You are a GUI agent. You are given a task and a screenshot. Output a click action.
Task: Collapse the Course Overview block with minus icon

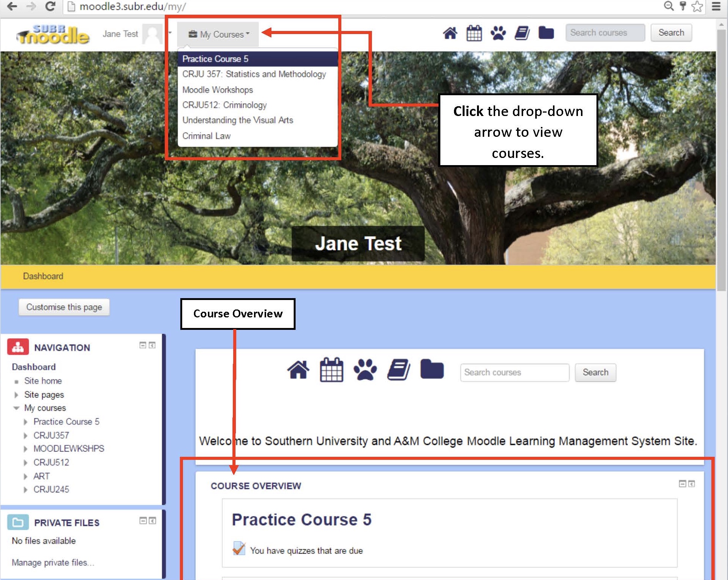coord(682,484)
